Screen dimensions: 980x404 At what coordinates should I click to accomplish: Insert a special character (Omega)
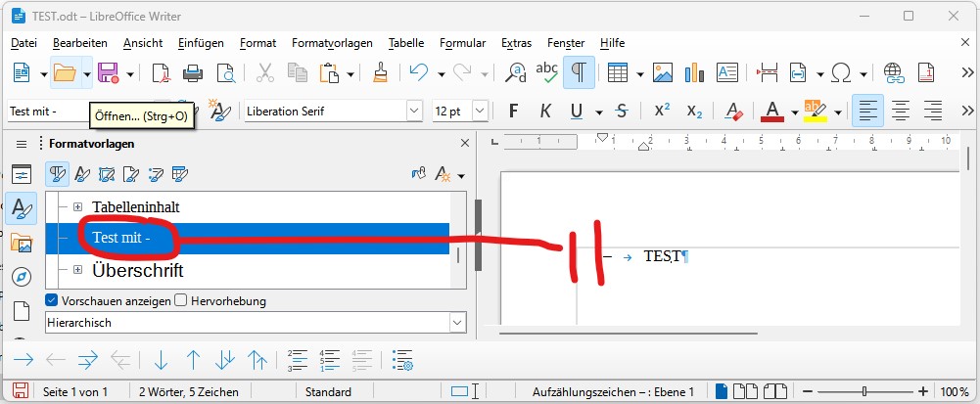(x=841, y=73)
